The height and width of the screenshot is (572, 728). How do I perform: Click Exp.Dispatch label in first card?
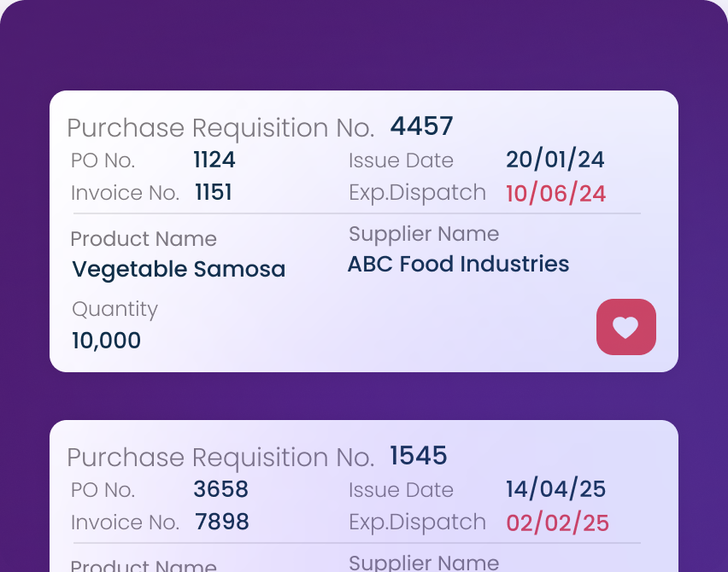pos(417,193)
